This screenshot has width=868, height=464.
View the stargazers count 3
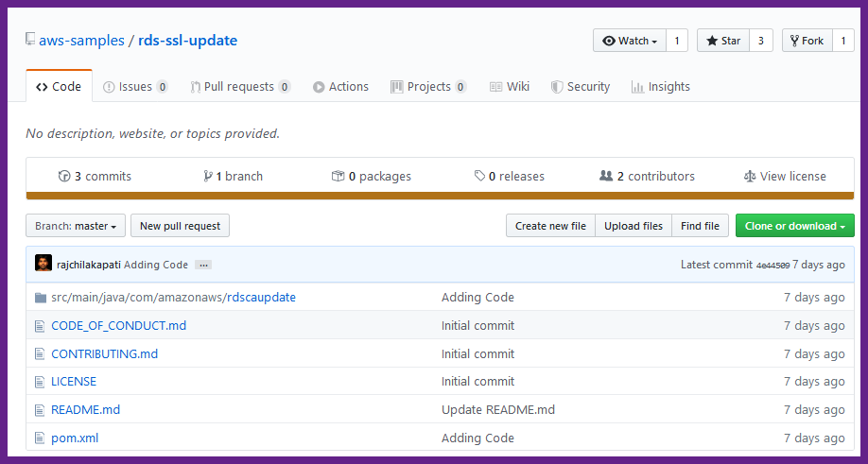pos(760,41)
